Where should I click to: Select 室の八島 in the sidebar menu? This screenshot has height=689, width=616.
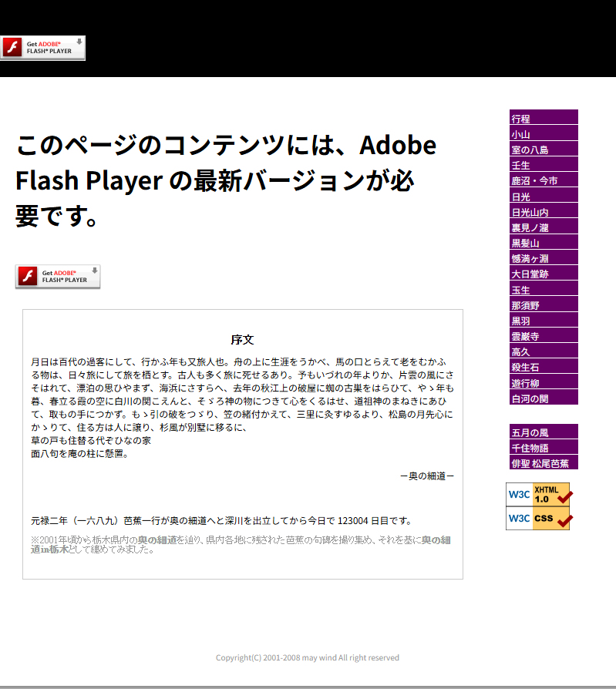(543, 150)
